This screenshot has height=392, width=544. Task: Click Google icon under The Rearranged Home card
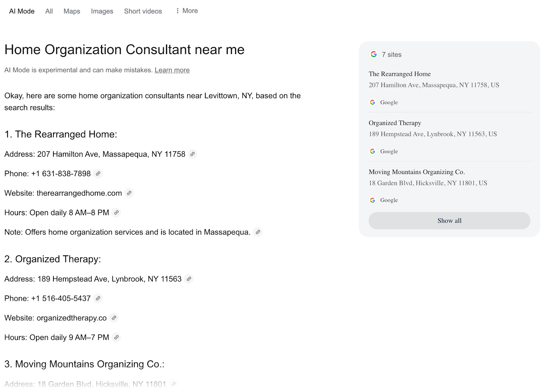pos(373,102)
